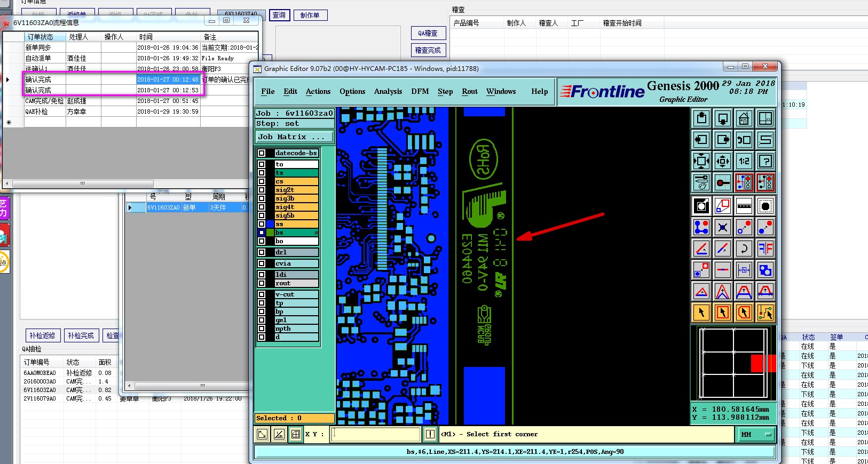Select the 6V11603ZA0 新单 row in list
This screenshot has width=868, height=464.
187,207
